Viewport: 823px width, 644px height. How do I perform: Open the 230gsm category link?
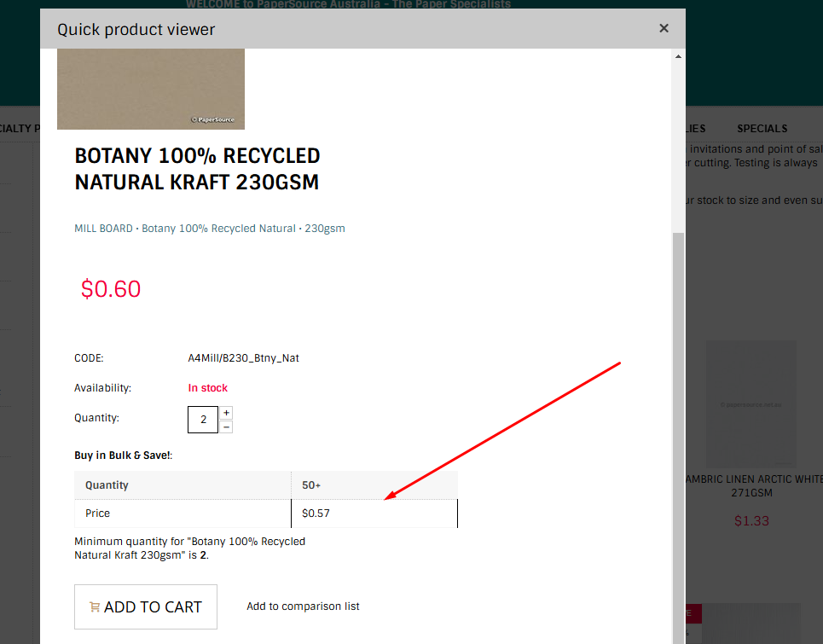click(325, 229)
